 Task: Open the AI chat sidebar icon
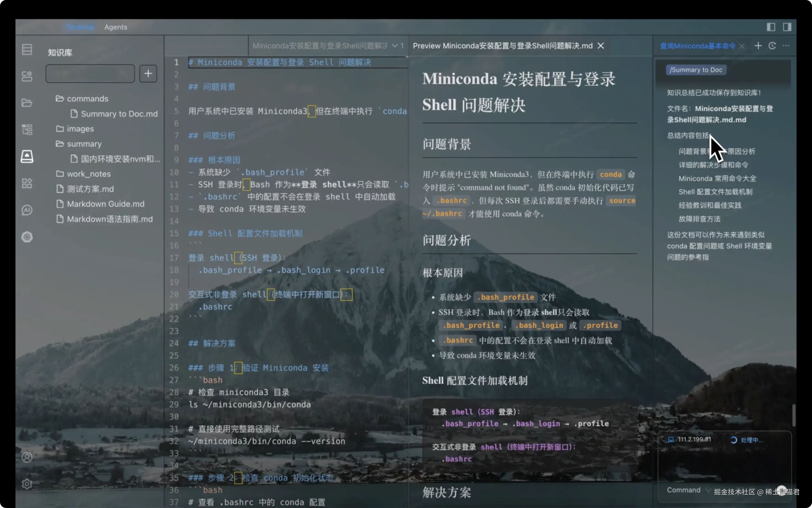coord(27,210)
